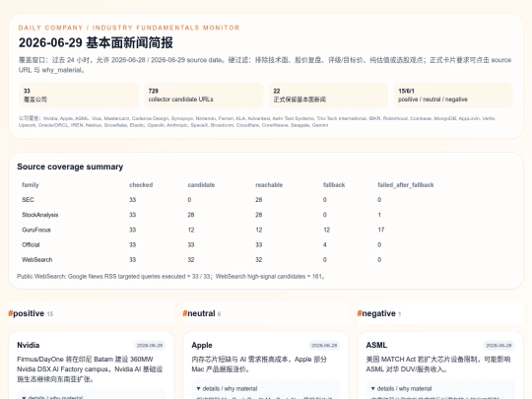The image size is (532, 399).
Task: Collapse details / why material under ASML card
Action: point(401,388)
